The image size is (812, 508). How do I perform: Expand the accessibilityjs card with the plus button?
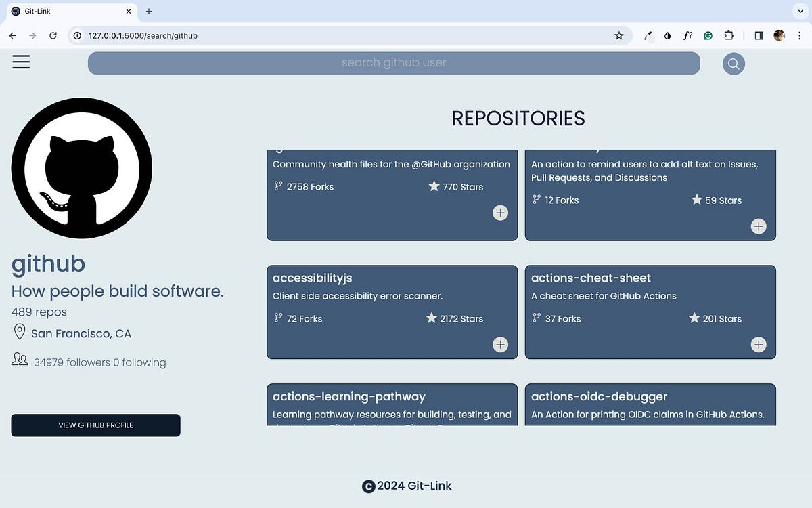pos(500,344)
